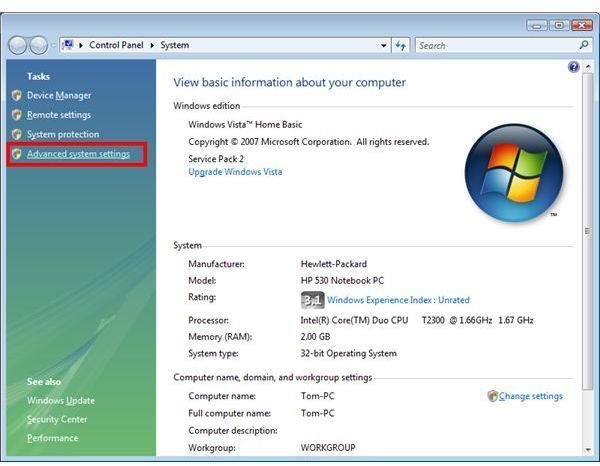Open System protection link
This screenshot has height=466, width=600.
(63, 134)
